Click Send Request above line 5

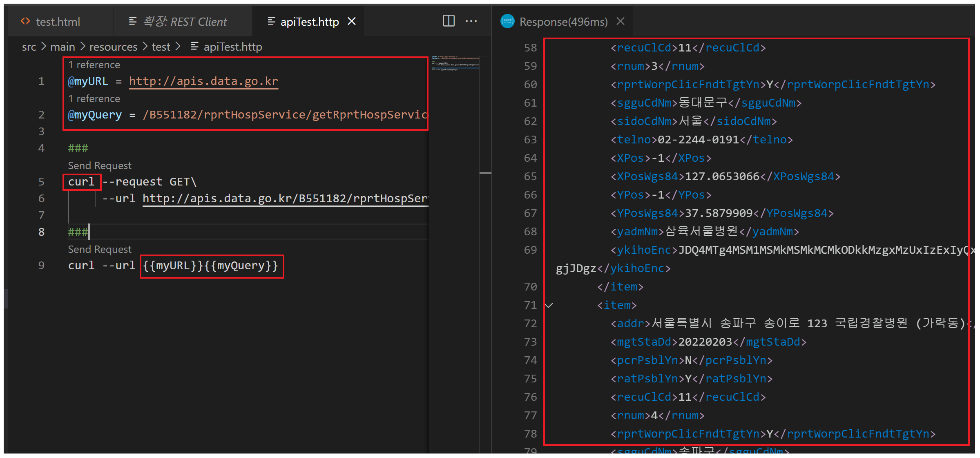click(100, 165)
